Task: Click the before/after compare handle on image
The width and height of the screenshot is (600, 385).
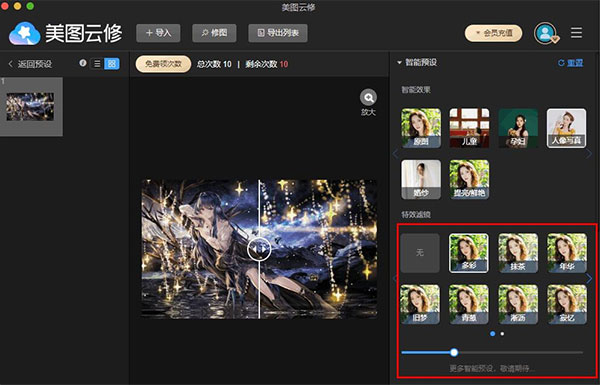Action: (x=259, y=249)
